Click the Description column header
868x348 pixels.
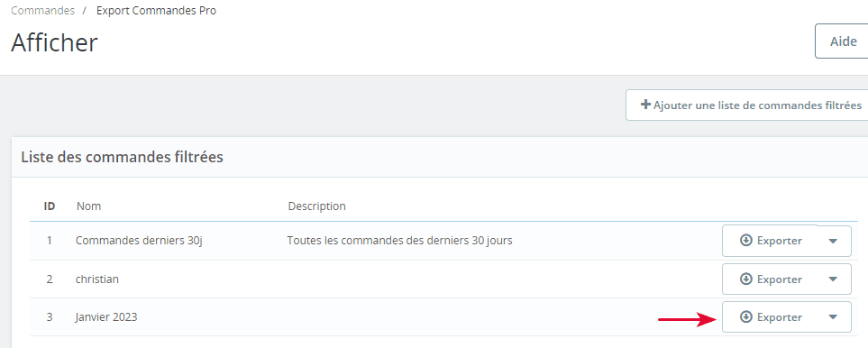point(316,206)
